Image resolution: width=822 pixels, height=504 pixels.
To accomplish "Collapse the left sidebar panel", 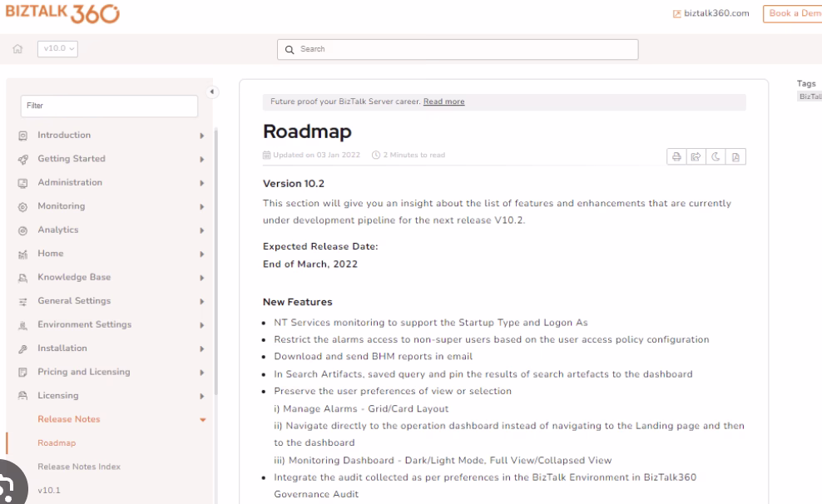I will pos(211,91).
